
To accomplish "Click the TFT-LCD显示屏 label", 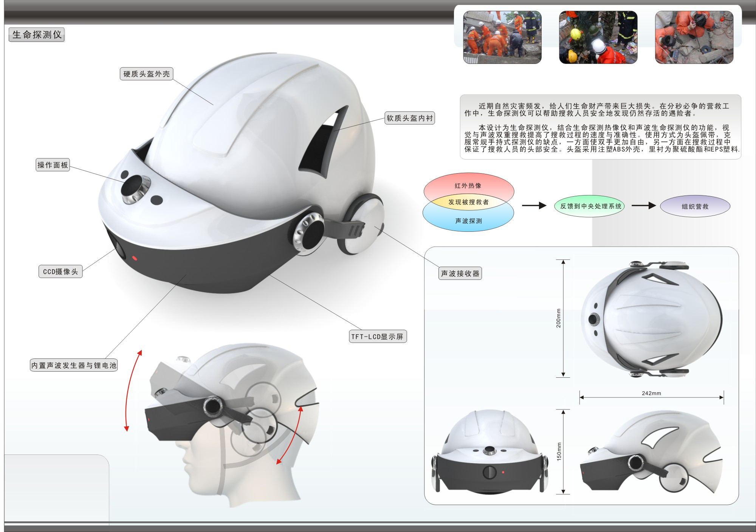I will point(378,337).
